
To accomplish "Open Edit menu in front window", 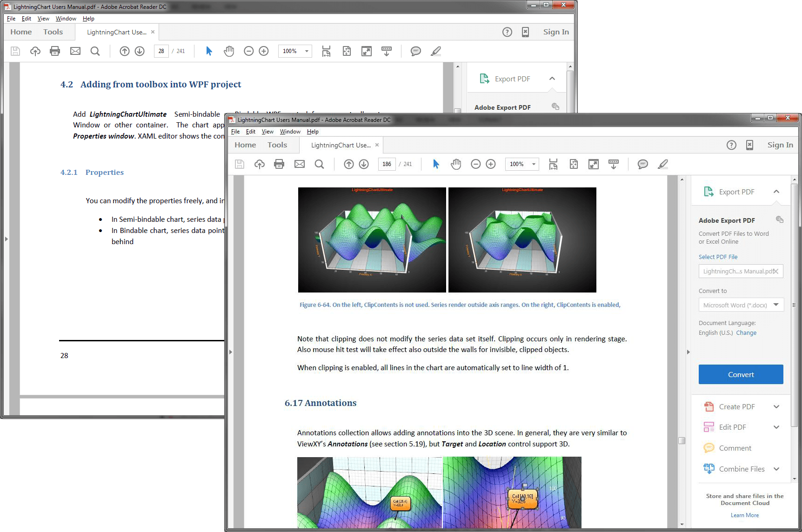I will click(251, 132).
